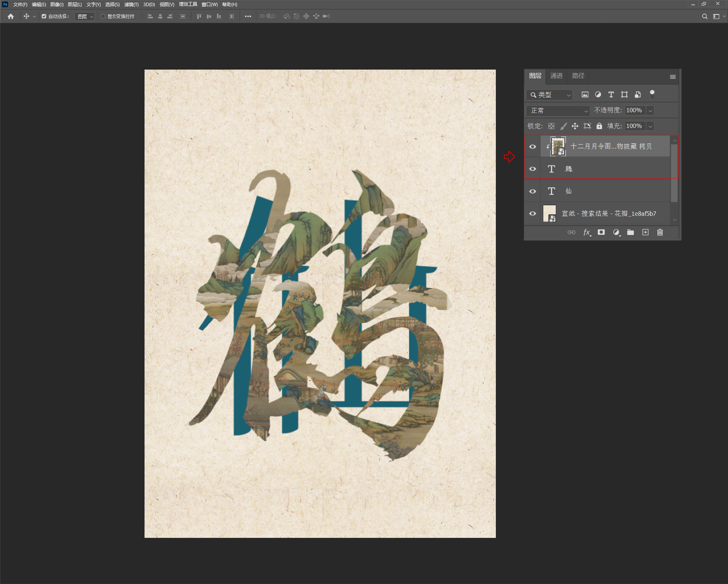Align right edges of layers
728x584 pixels.
click(x=170, y=16)
